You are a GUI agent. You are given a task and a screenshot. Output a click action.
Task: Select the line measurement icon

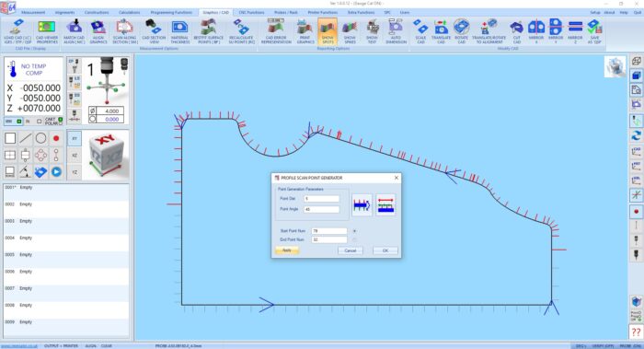pyautogui.click(x=26, y=138)
